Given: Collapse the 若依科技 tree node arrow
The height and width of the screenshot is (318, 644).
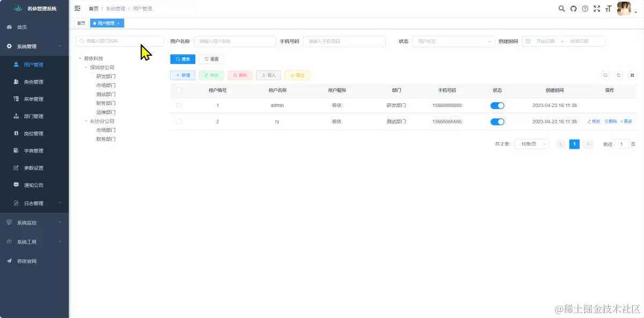Looking at the screenshot, I should [80, 59].
